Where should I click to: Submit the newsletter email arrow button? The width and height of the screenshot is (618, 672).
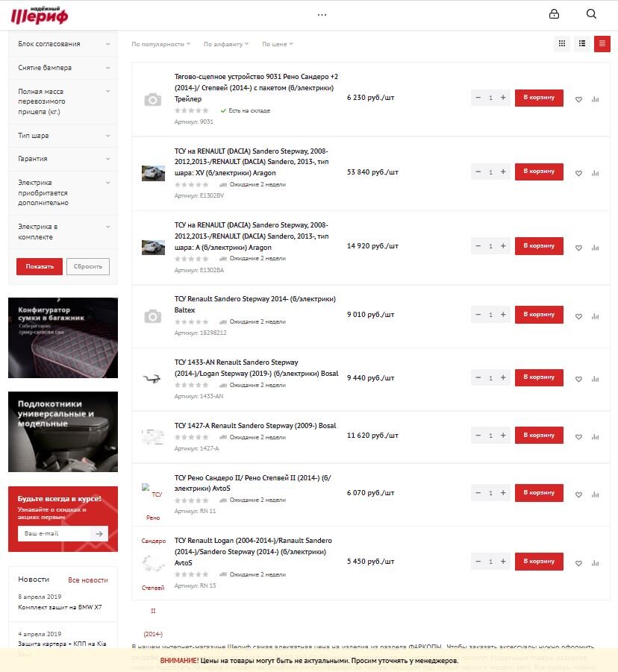pyautogui.click(x=99, y=533)
